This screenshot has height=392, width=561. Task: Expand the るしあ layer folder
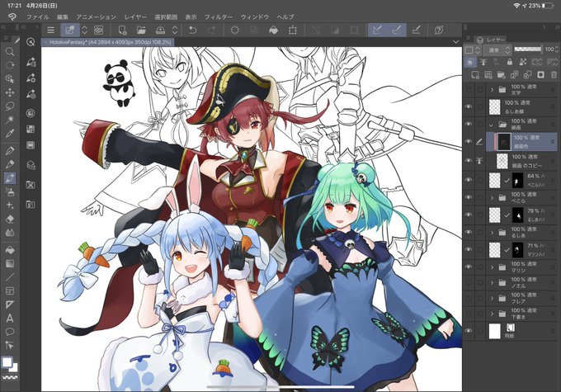[x=492, y=232]
